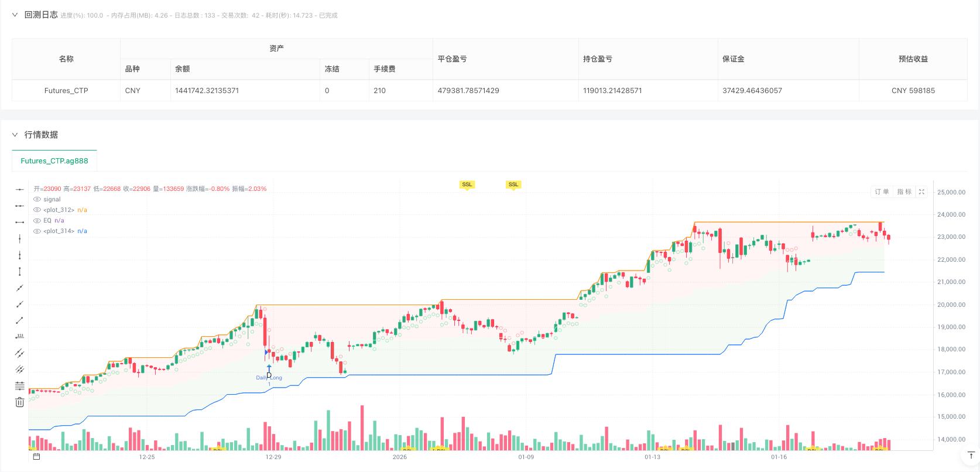Hide the plot_312 indicator via eye icon
Image resolution: width=980 pixels, height=472 pixels.
37,210
